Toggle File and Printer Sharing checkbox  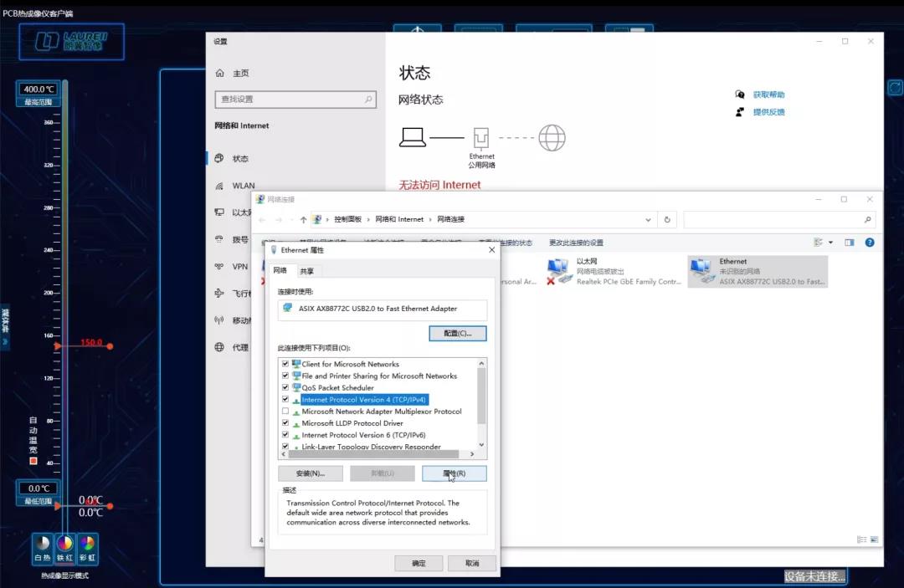[285, 376]
